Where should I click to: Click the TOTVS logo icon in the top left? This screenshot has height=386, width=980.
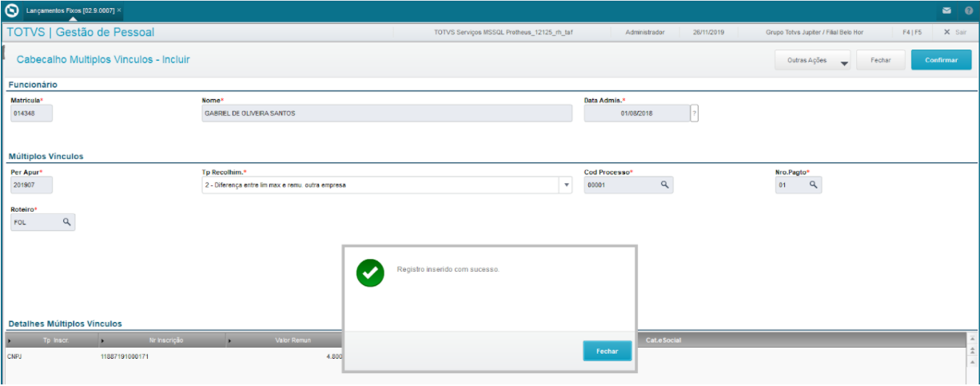11,10
